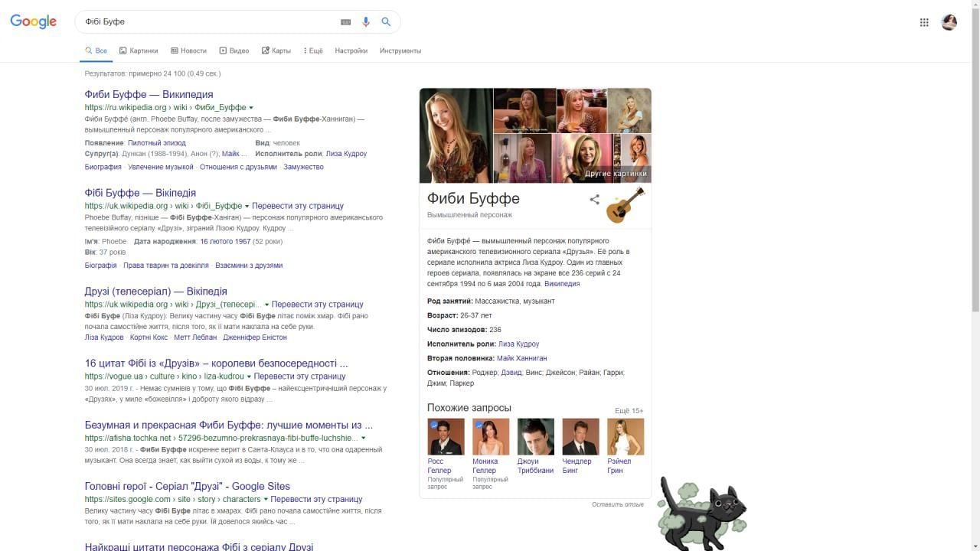Click Другие картинки overlay
980x551 pixels.
pyautogui.click(x=616, y=174)
